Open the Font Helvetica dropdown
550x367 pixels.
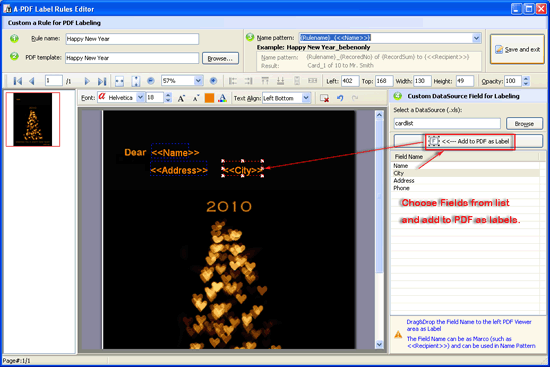pyautogui.click(x=140, y=98)
